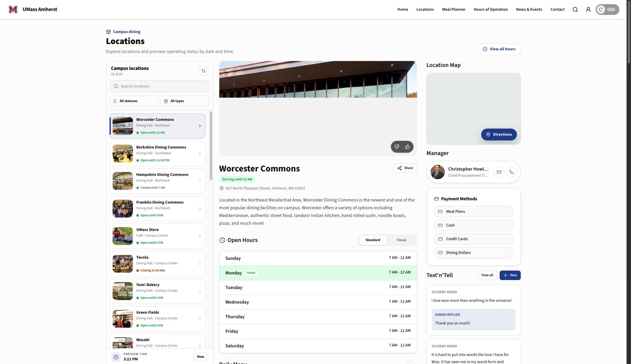Open Hours of Operation menu
This screenshot has height=364, width=631.
491,10
